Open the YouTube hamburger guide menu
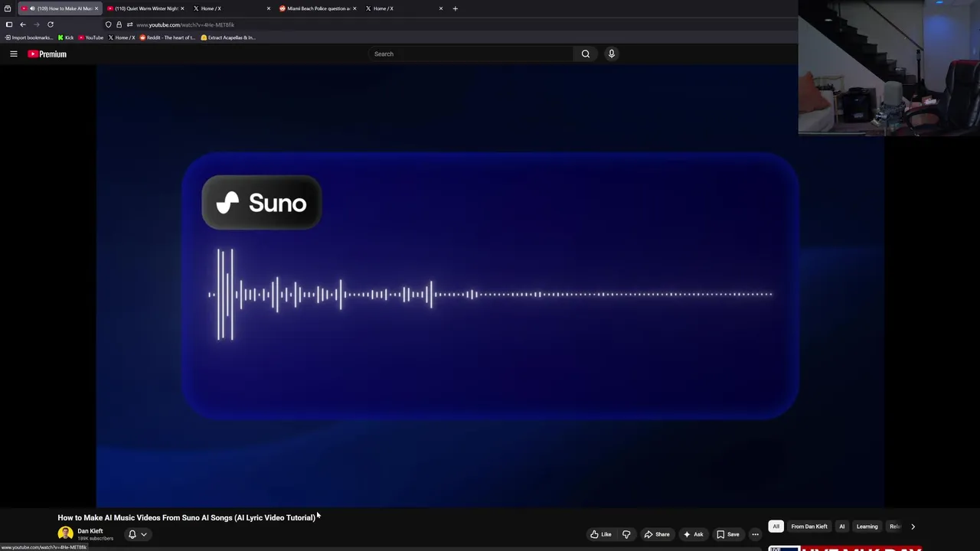The height and width of the screenshot is (551, 980). pos(14,54)
